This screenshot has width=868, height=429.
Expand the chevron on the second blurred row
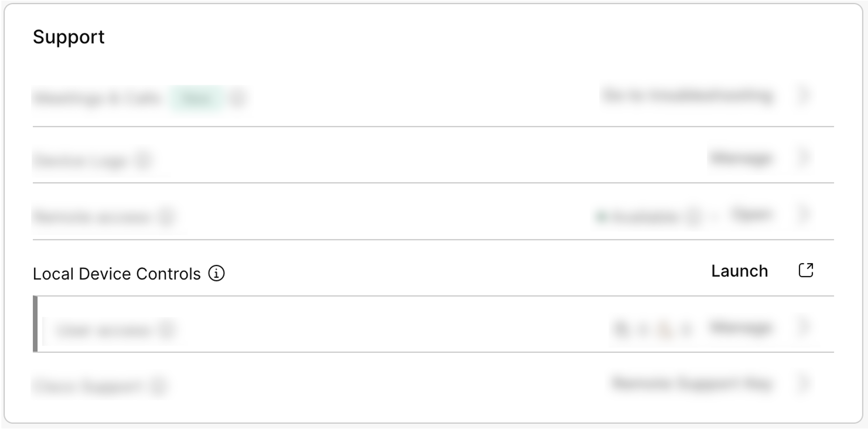pyautogui.click(x=804, y=158)
